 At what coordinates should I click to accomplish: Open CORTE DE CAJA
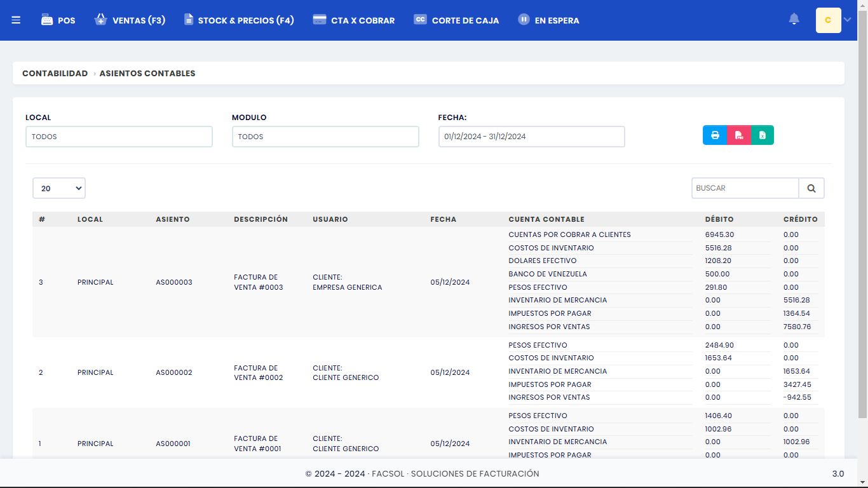coord(456,20)
